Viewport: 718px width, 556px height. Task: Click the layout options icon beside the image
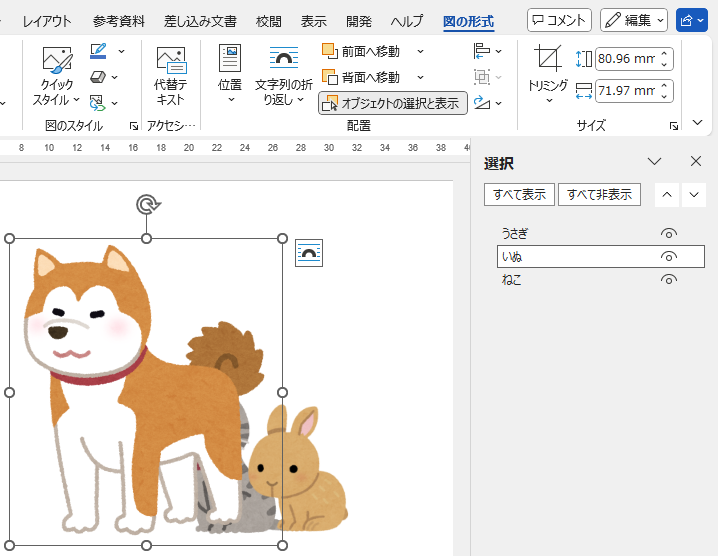pyautogui.click(x=309, y=254)
